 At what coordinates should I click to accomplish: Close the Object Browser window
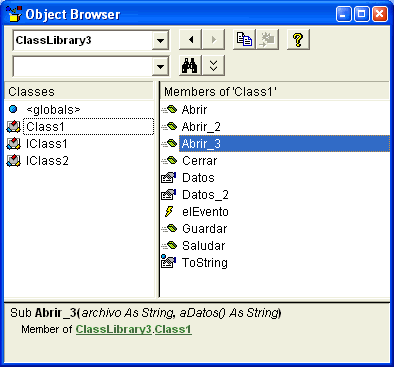(x=379, y=14)
